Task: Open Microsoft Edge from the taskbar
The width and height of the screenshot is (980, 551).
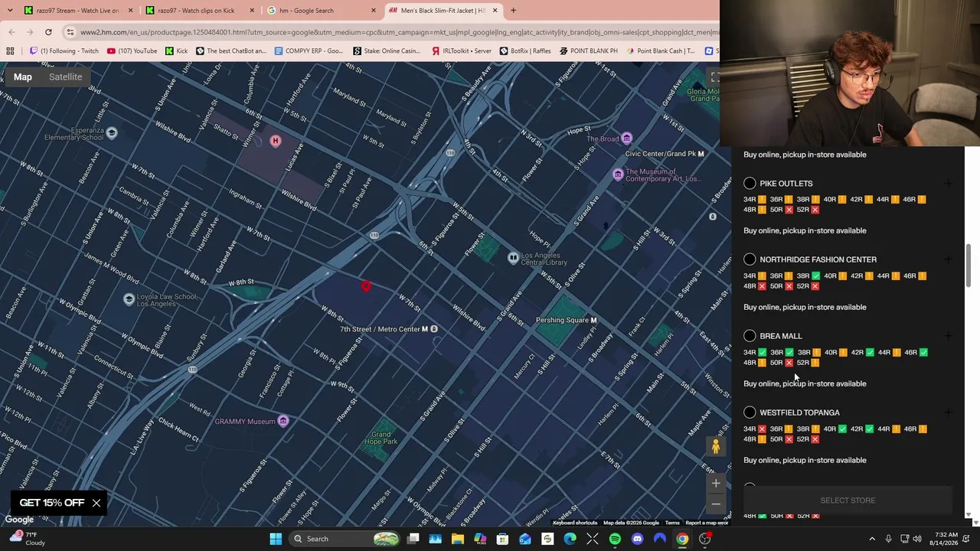Action: click(570, 539)
